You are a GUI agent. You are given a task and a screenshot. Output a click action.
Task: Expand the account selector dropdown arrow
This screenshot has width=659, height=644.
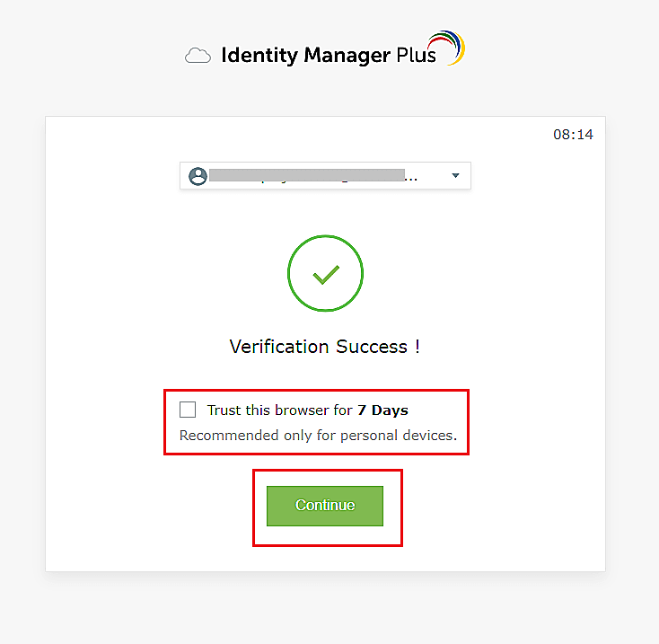pos(455,176)
